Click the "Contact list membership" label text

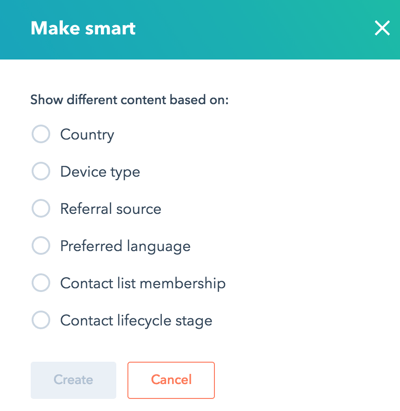[143, 283]
